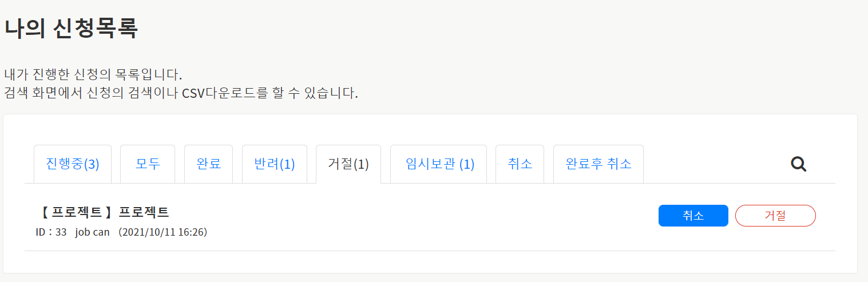Switch to the 모두 tab

click(148, 164)
